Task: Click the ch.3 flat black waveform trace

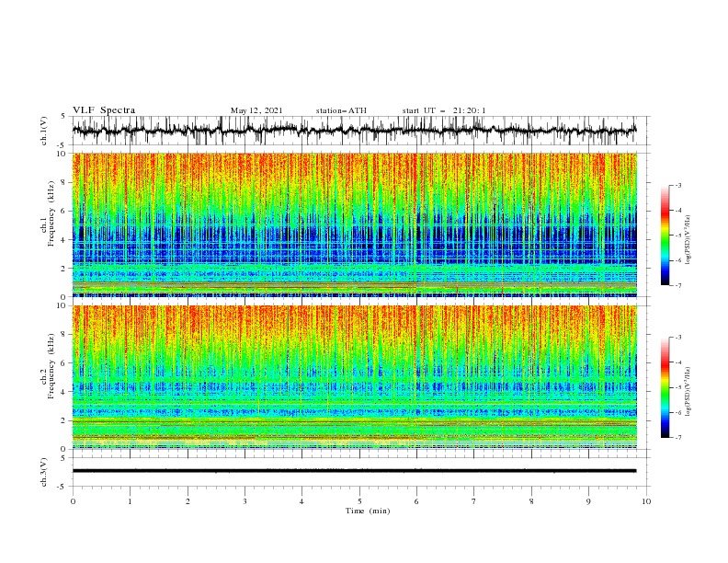Action: tap(355, 471)
